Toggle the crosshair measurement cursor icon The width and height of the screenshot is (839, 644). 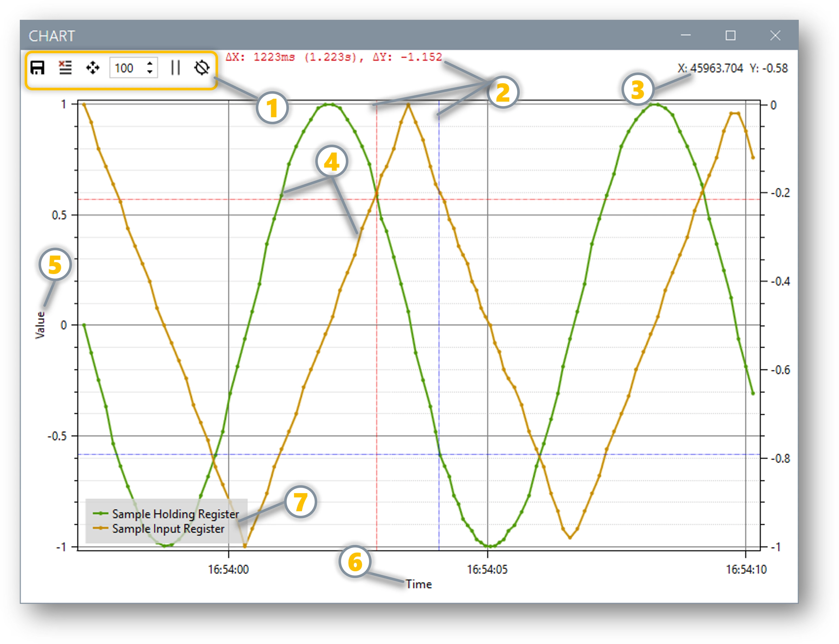click(202, 68)
